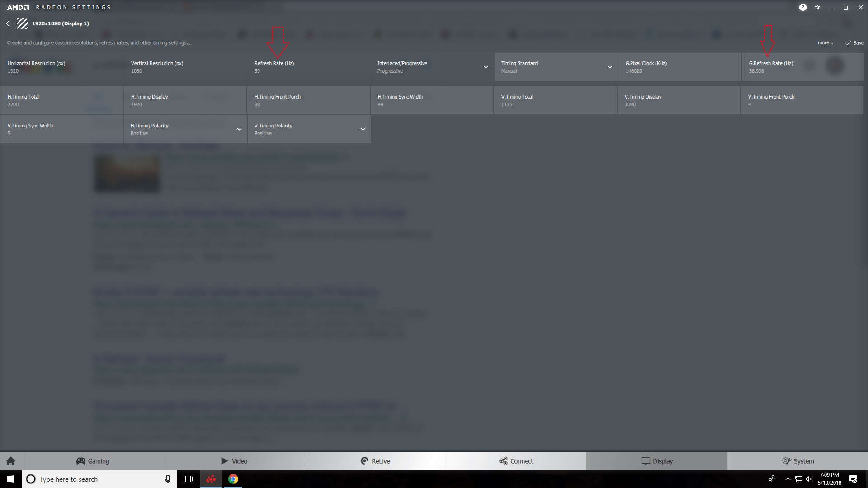Click the blurred thumbnail image preview

pyautogui.click(x=127, y=174)
